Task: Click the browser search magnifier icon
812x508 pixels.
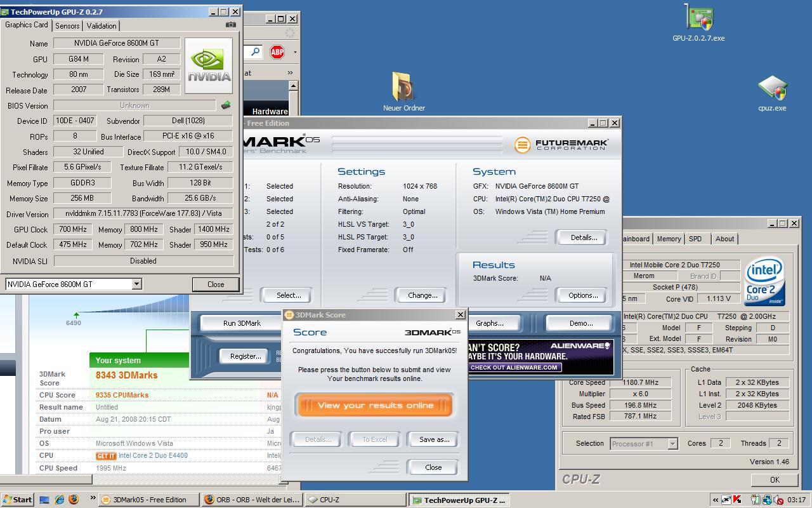Action: coord(255,51)
